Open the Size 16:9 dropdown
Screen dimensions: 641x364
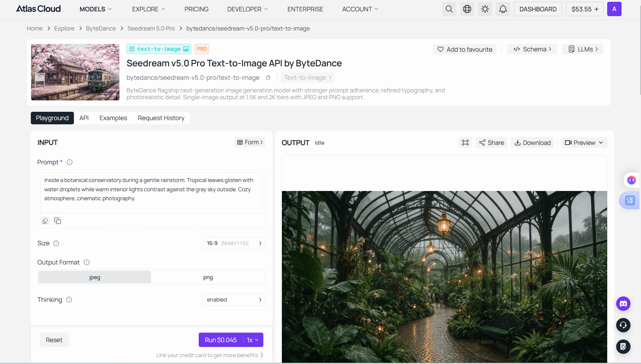point(234,243)
